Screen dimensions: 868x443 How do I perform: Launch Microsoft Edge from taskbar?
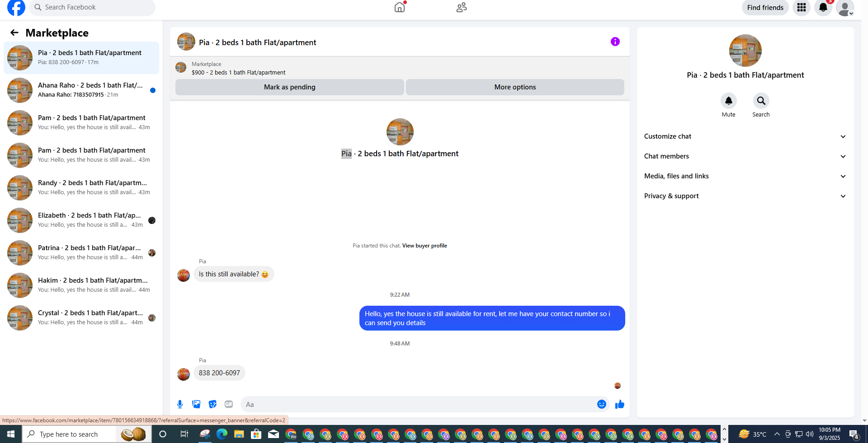(222, 434)
